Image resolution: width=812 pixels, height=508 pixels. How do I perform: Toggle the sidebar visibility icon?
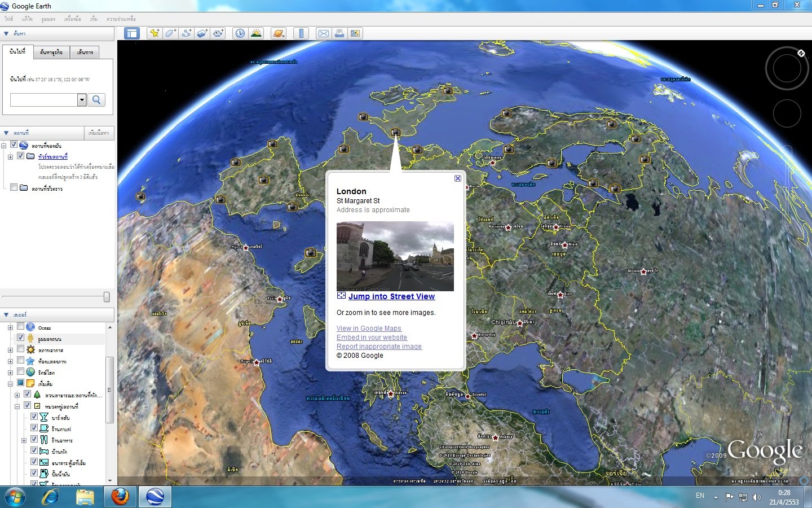click(131, 33)
